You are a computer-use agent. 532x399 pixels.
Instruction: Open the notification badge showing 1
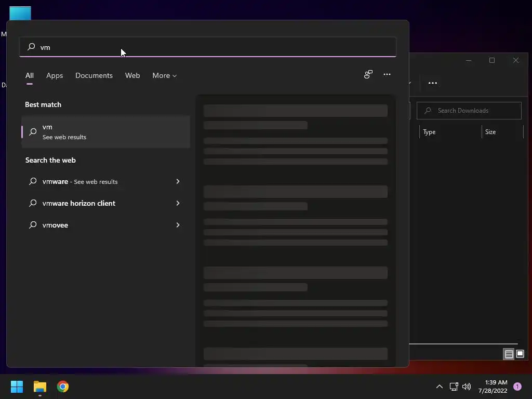point(517,387)
